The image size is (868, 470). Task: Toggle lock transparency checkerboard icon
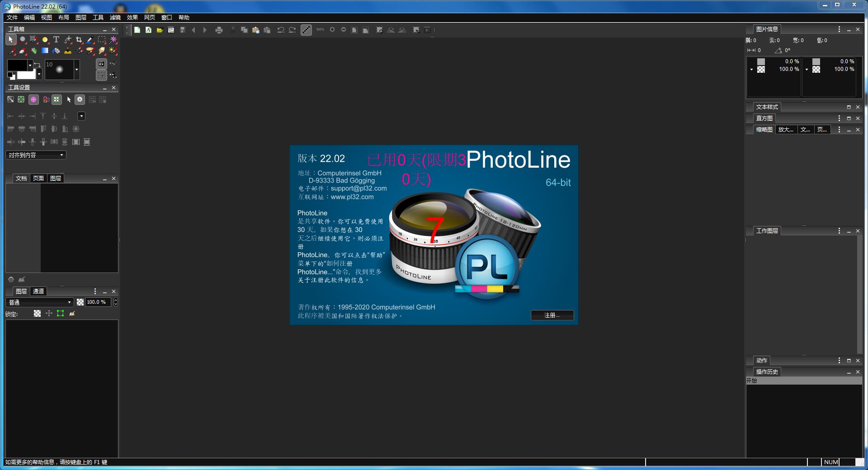[x=37, y=314]
